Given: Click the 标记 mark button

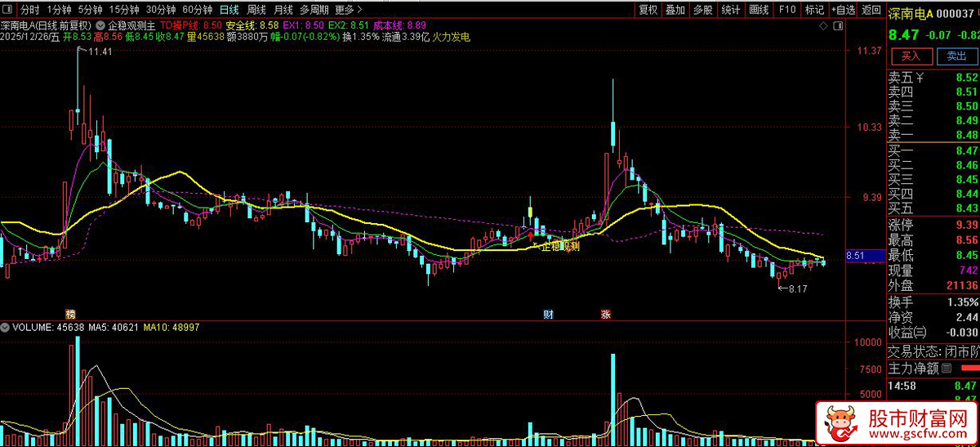Looking at the screenshot, I should [814, 10].
